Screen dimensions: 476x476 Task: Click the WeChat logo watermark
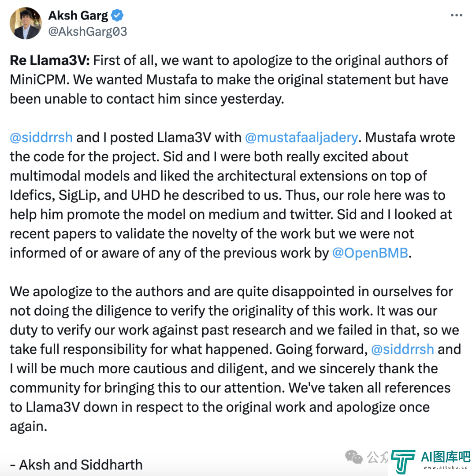pyautogui.click(x=354, y=457)
